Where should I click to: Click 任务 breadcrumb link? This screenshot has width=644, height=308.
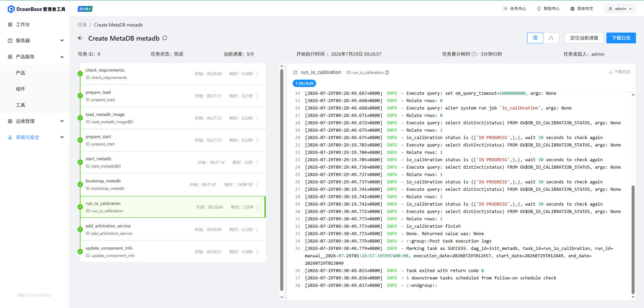coord(82,25)
